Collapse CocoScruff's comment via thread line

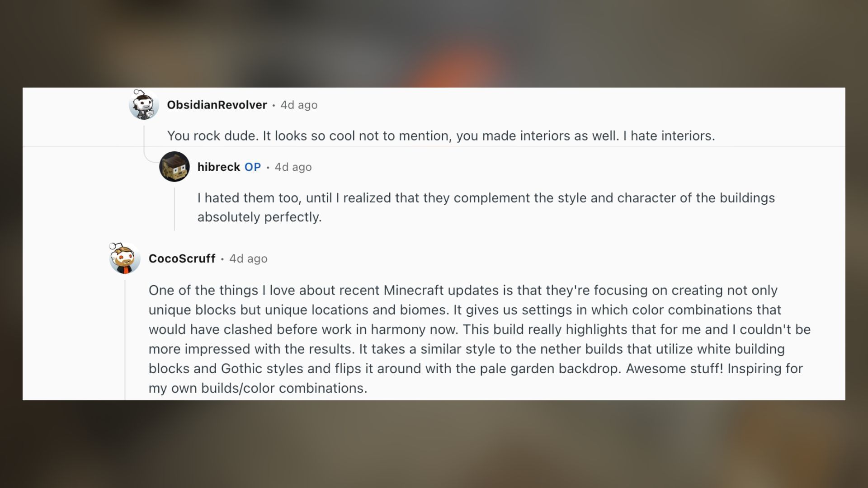(x=125, y=339)
